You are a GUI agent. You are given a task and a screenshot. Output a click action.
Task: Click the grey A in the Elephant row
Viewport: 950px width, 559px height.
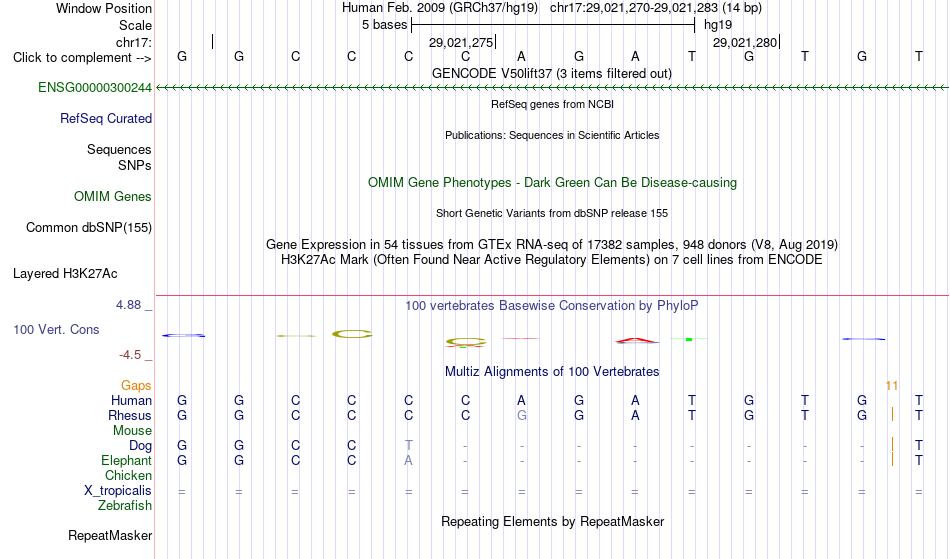408,461
